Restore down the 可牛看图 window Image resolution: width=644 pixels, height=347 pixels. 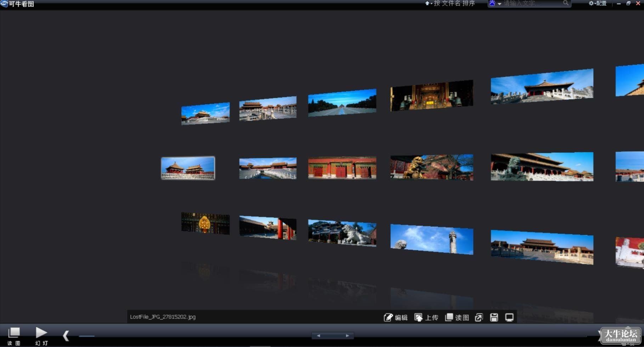[628, 4]
